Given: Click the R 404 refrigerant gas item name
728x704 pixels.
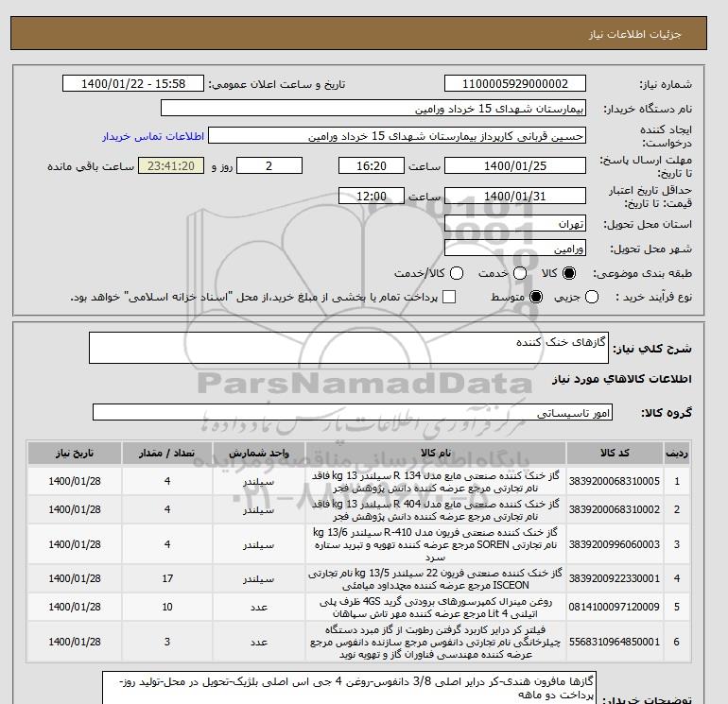Looking at the screenshot, I should pos(436,510).
